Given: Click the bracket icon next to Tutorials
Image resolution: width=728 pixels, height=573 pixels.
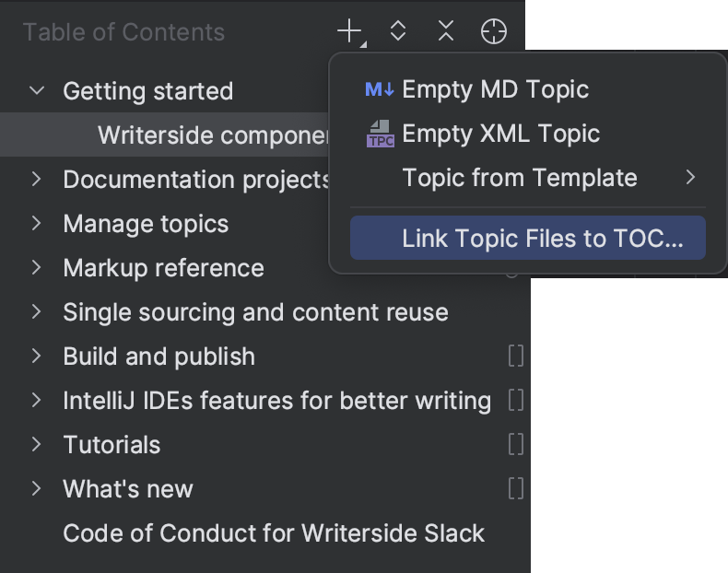Looking at the screenshot, I should (x=516, y=445).
